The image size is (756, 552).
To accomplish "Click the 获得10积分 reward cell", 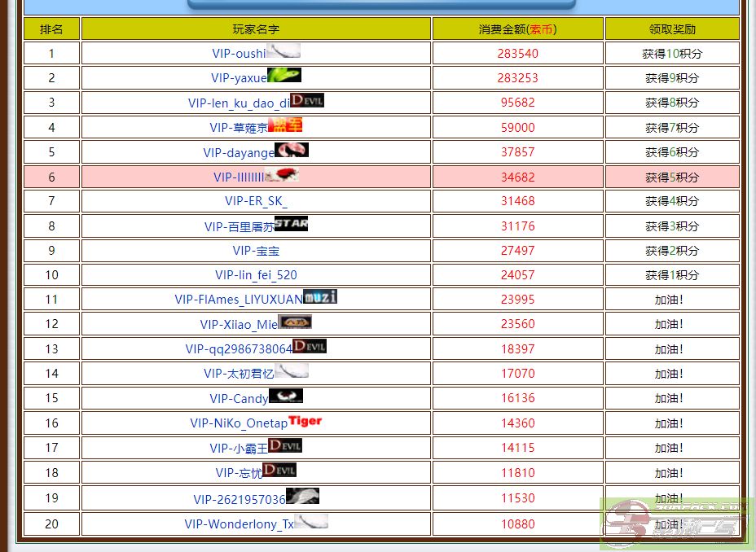I will 672,54.
